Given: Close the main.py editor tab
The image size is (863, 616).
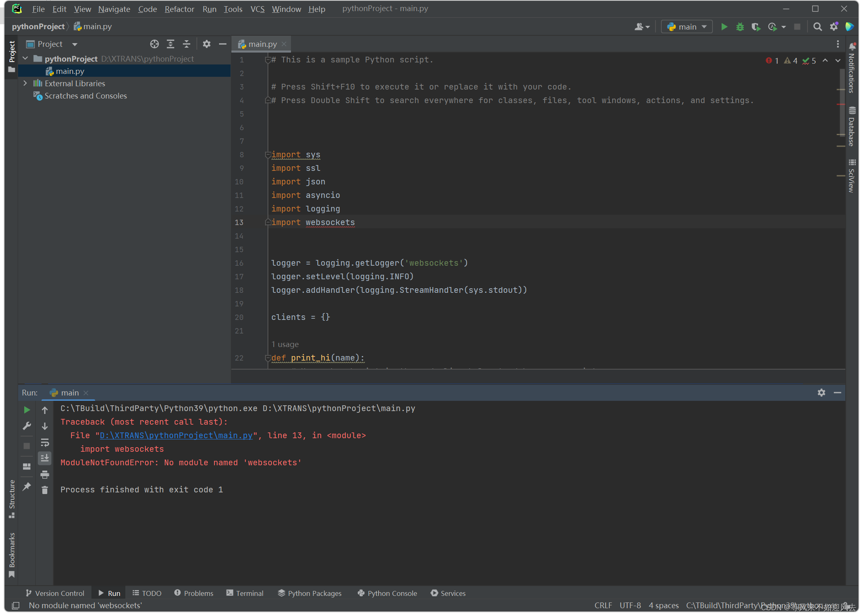Looking at the screenshot, I should (x=284, y=44).
